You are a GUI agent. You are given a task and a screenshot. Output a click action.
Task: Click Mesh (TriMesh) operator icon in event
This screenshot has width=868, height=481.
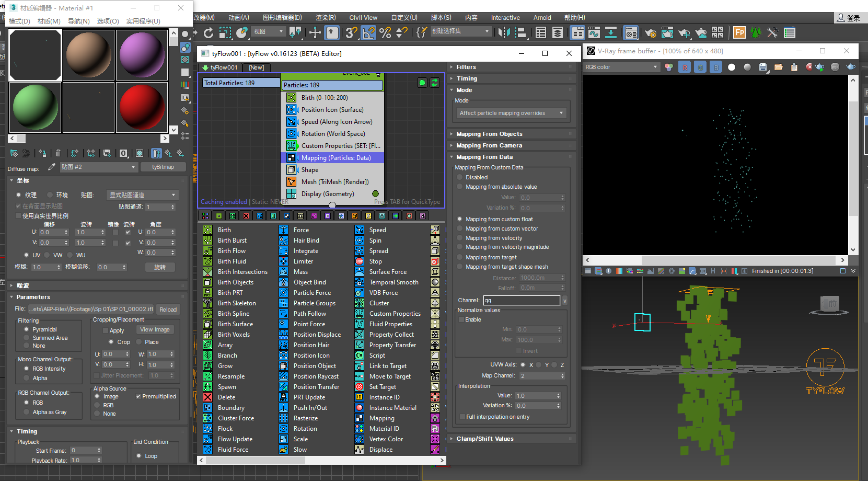point(292,182)
